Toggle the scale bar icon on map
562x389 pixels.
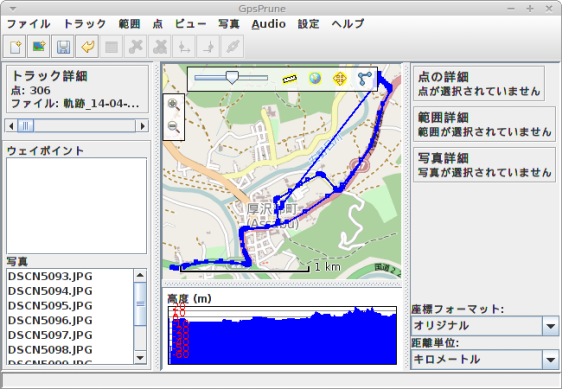tap(290, 79)
